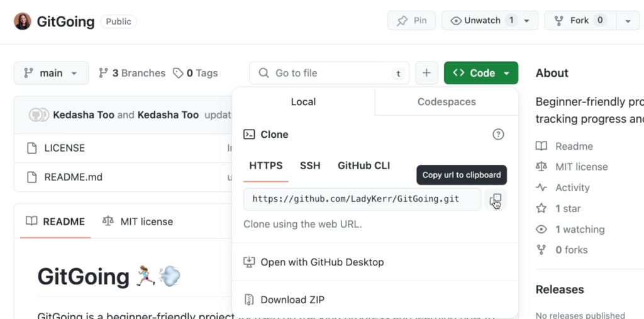644x319 pixels.
Task: Click the GitGoing owner avatar picture
Action: [x=23, y=21]
